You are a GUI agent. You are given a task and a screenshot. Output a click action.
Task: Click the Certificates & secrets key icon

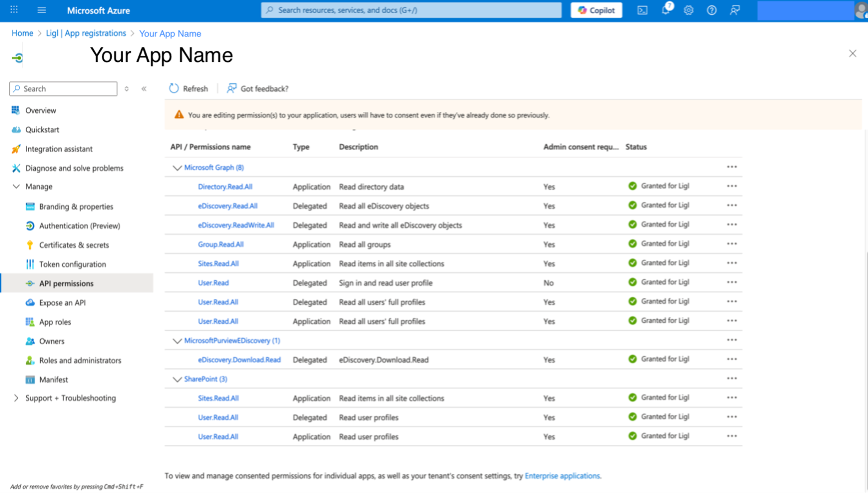[30, 245]
